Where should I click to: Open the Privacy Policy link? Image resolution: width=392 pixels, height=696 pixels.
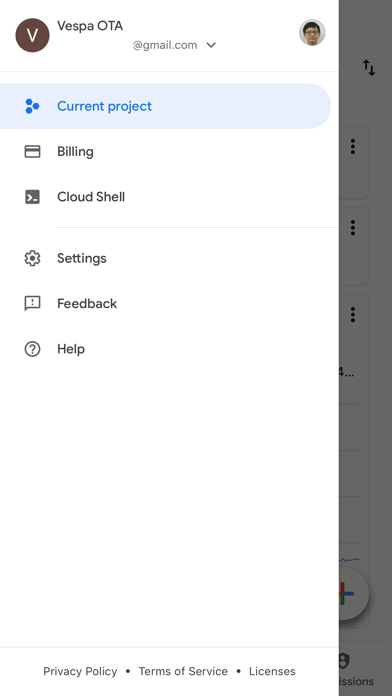pyautogui.click(x=80, y=672)
